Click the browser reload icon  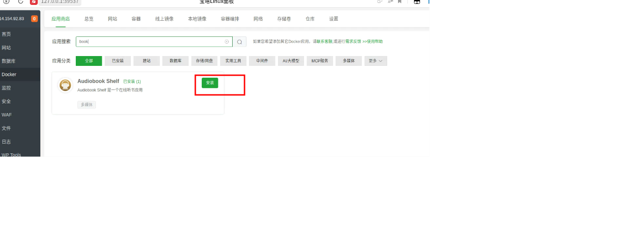tap(21, 1)
